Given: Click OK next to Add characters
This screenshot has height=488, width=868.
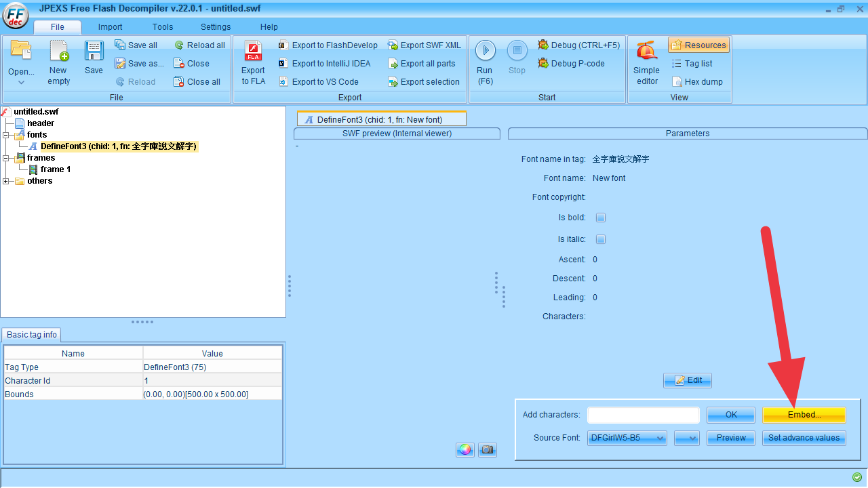Looking at the screenshot, I should pos(731,415).
